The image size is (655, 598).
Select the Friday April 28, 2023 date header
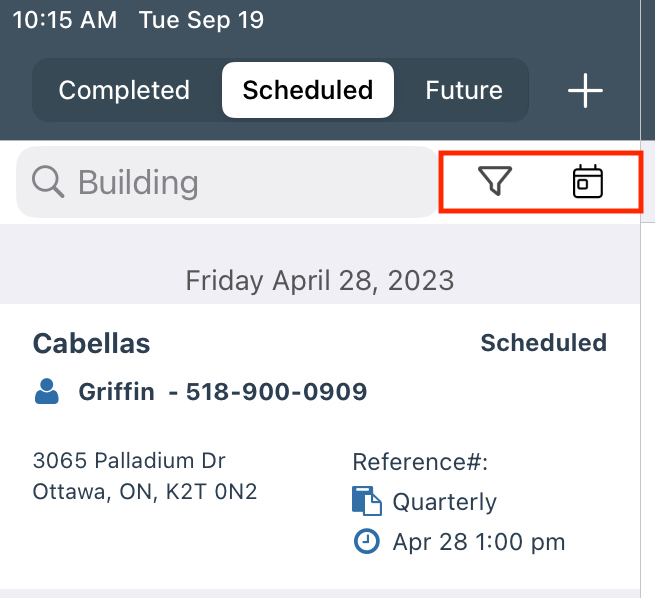coord(320,280)
